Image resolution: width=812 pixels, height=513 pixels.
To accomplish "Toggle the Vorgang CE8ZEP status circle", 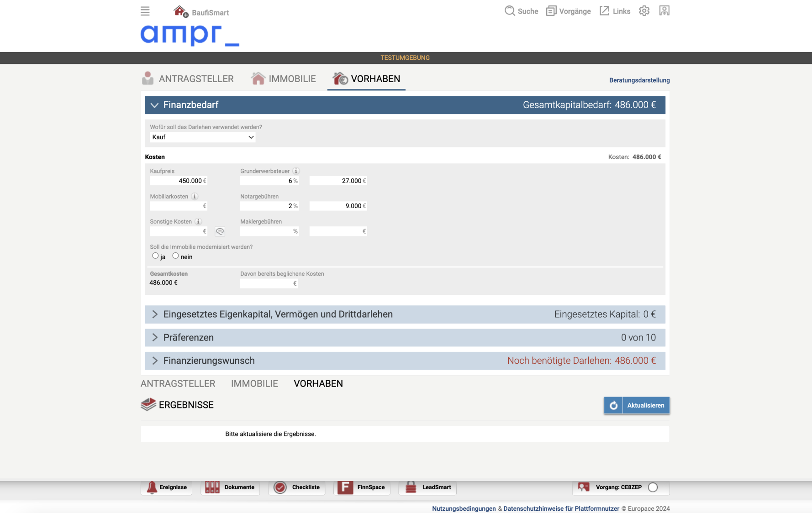I will point(653,487).
